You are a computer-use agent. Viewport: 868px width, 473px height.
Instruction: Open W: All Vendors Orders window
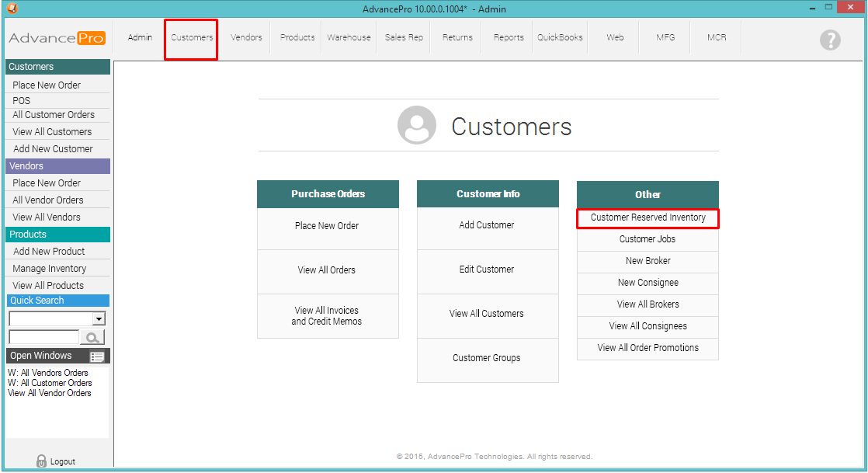click(x=48, y=373)
